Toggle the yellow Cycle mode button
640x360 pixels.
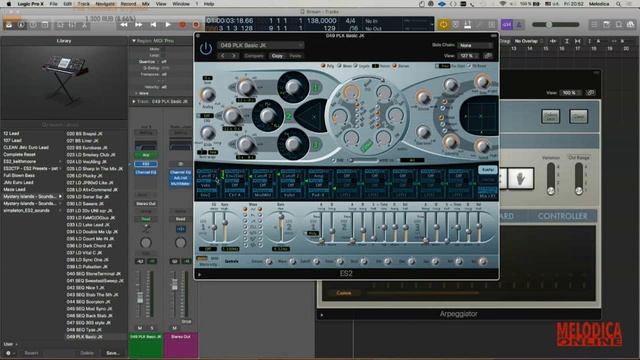(443, 25)
